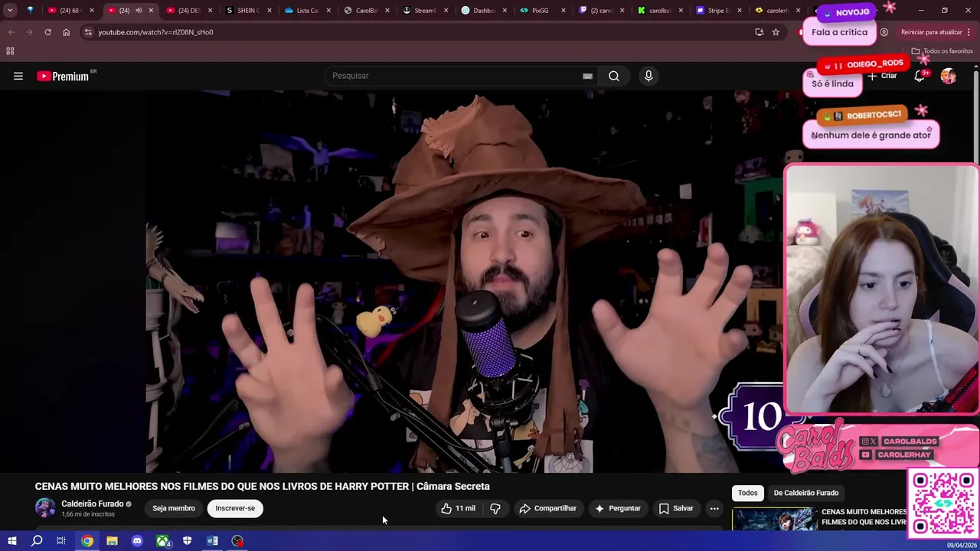Open the on-screen keyboard icon in search
This screenshot has width=980, height=551.
tap(587, 76)
